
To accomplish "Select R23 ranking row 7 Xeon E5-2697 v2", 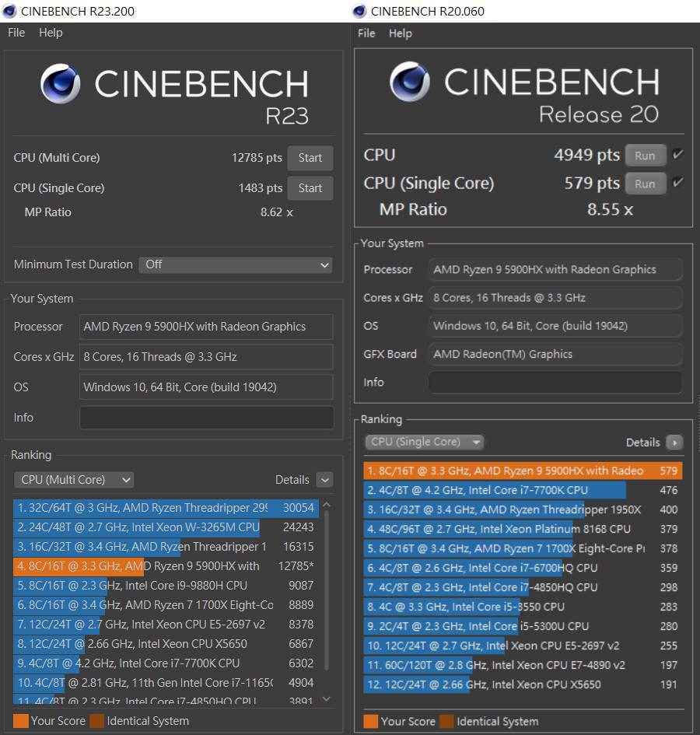I will [x=166, y=625].
